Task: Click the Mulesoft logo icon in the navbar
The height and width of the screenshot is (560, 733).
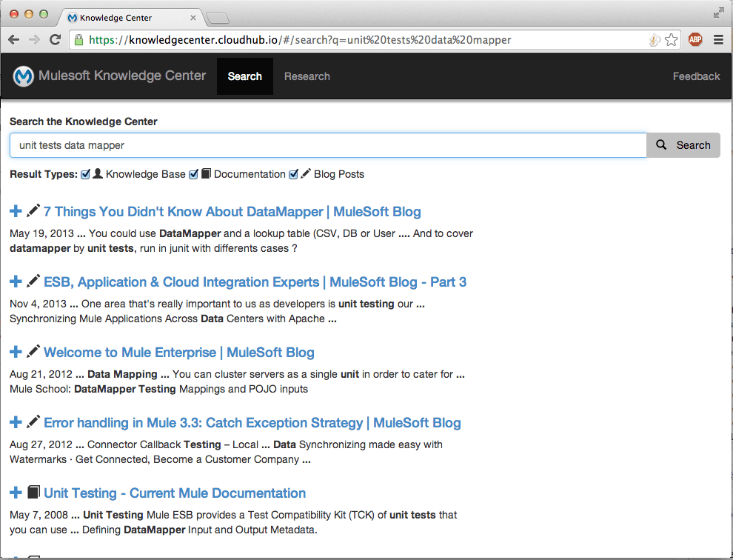Action: point(24,76)
